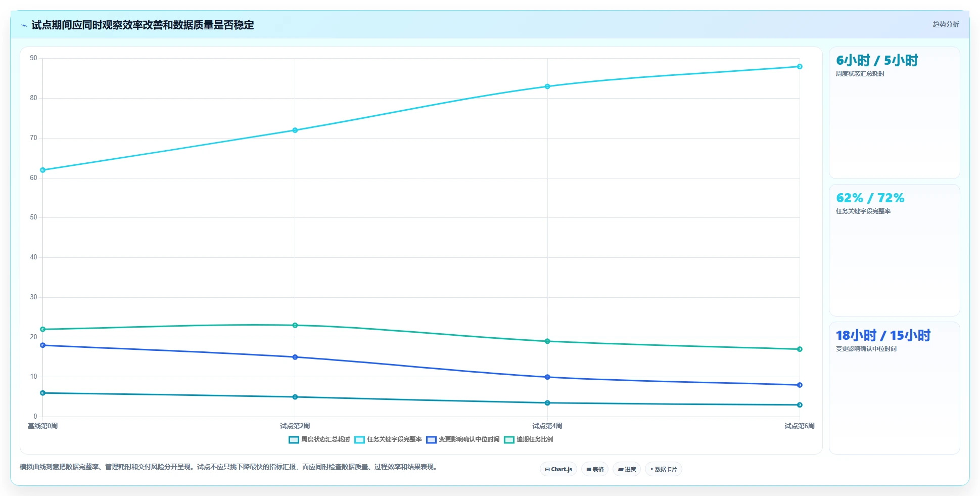Click the 变更影响确认中位时间 legend color box
Viewport: 980px width, 496px height.
431,440
